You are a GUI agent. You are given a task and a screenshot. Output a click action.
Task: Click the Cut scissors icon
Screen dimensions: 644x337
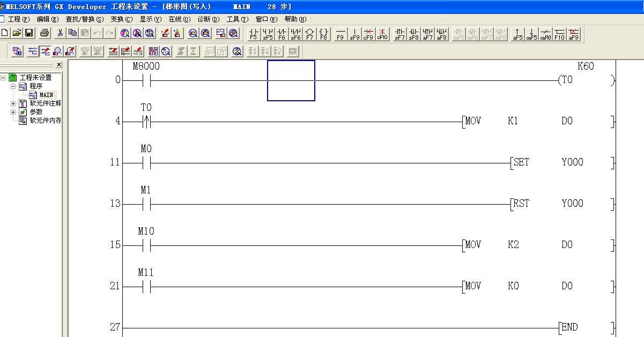click(60, 33)
